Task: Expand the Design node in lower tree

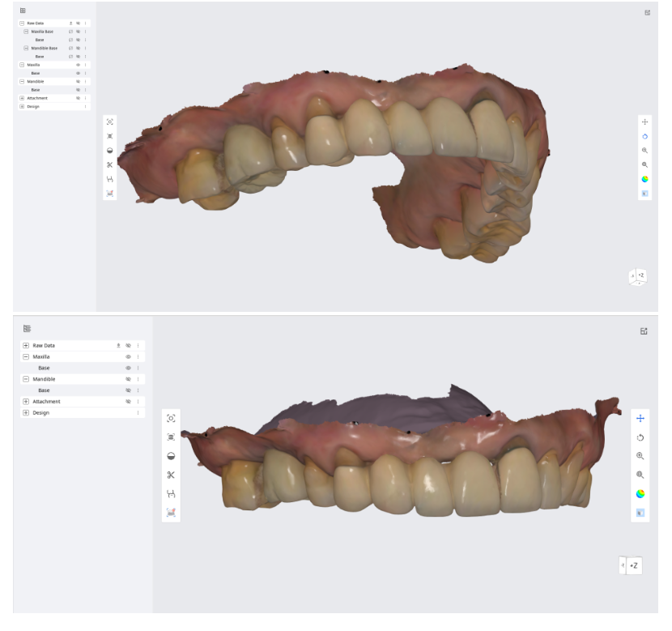Action: [26, 412]
